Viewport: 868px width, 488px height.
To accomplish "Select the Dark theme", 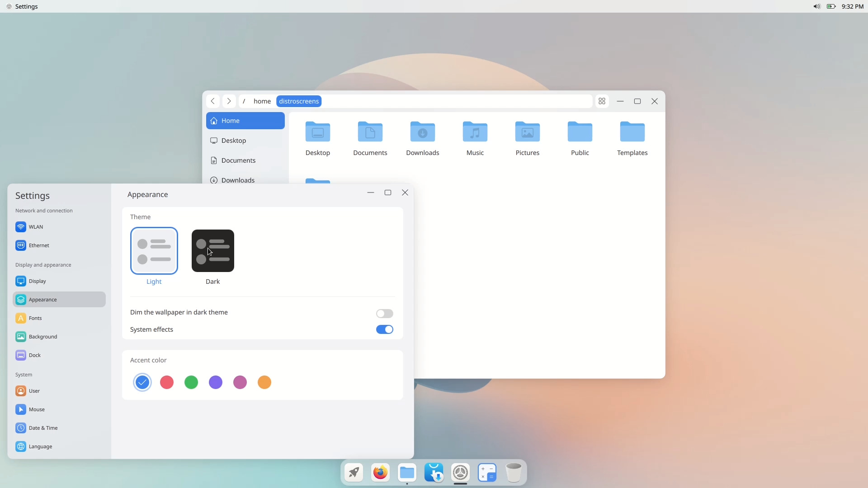I will point(212,251).
